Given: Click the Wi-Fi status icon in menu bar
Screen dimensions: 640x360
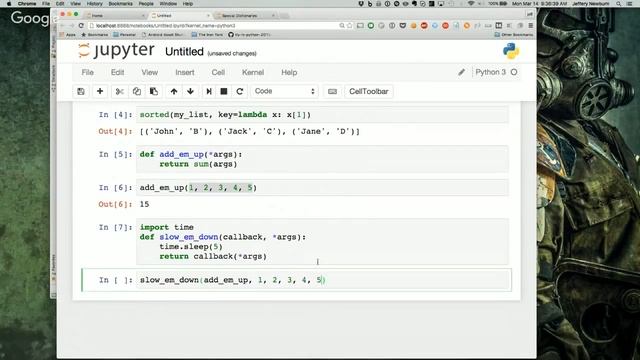Looking at the screenshot, I should (471, 4).
